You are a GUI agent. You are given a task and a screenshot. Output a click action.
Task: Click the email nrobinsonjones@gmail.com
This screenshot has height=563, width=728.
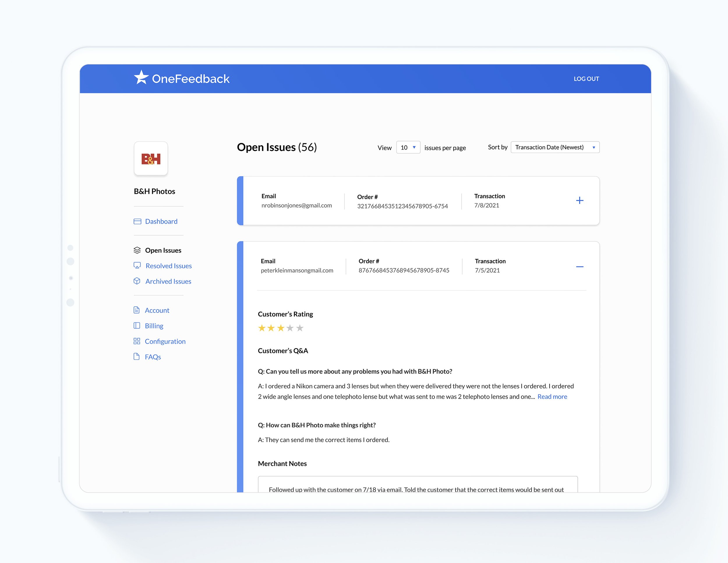[x=297, y=205]
